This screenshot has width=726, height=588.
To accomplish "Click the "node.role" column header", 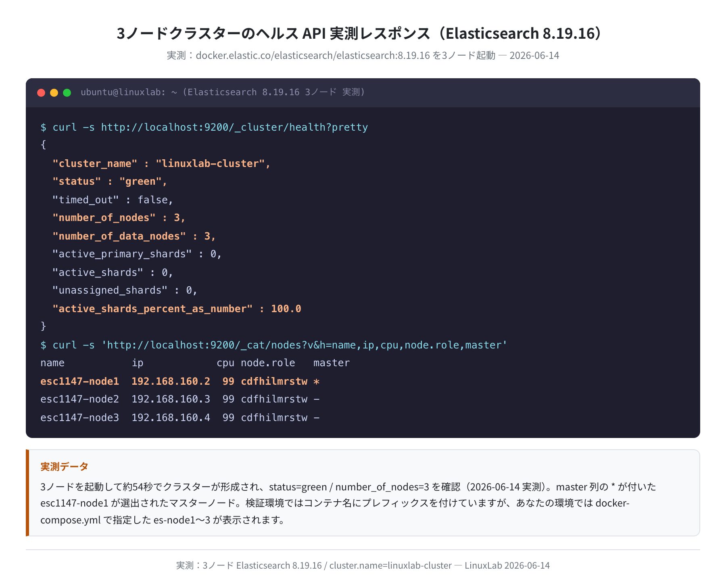I will (268, 363).
